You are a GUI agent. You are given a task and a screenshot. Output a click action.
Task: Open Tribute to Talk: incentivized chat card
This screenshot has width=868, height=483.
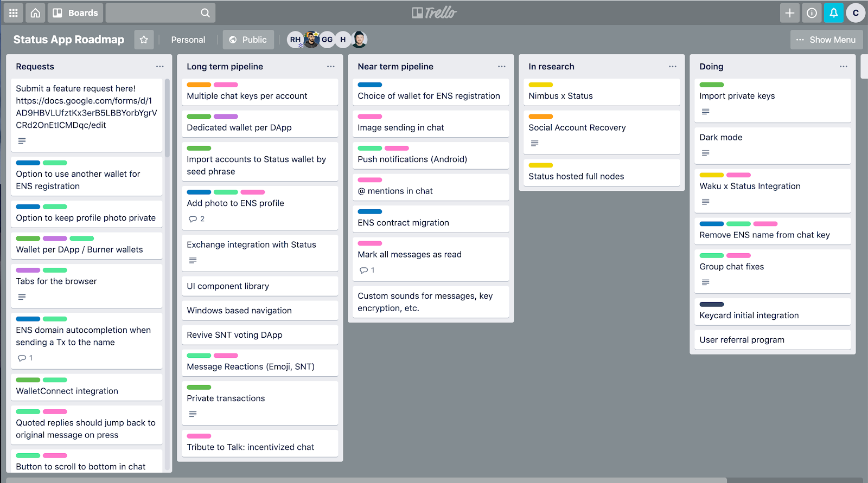pos(260,443)
